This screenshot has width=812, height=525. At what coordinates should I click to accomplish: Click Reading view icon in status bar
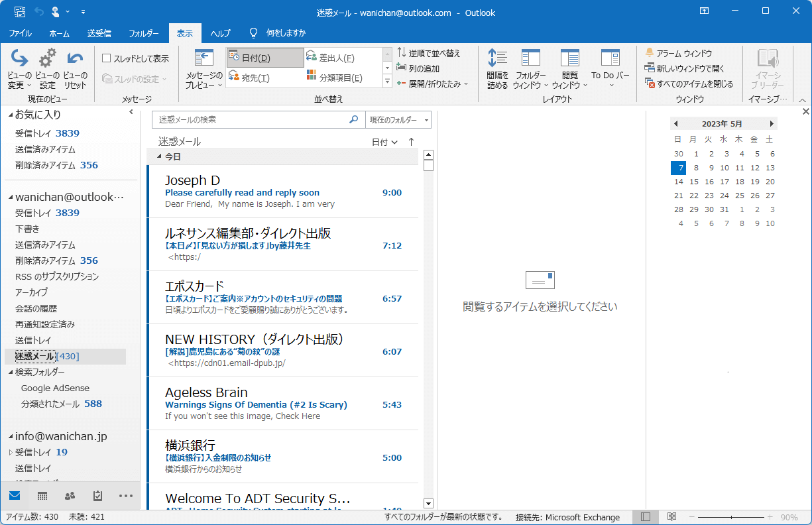(671, 517)
